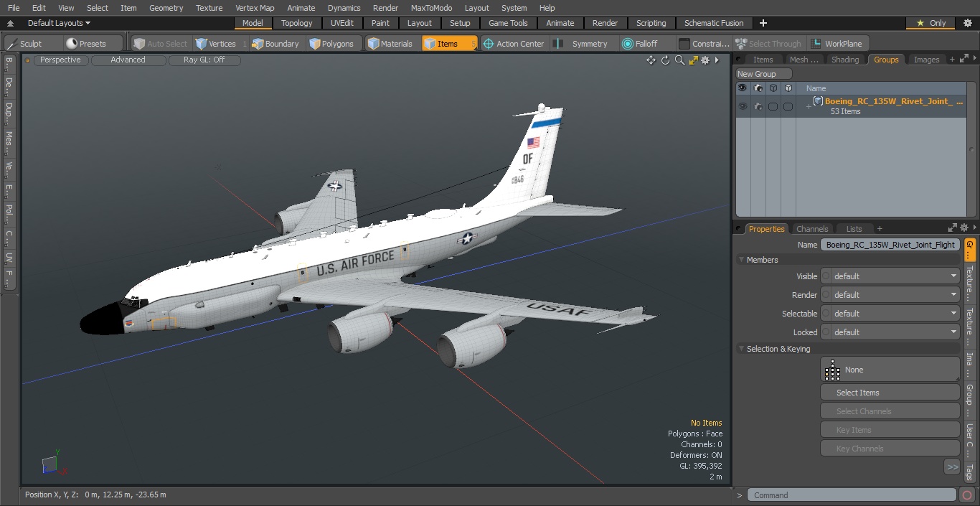
Task: Toggle the second checkbox in Boeing group row
Action: coord(788,106)
